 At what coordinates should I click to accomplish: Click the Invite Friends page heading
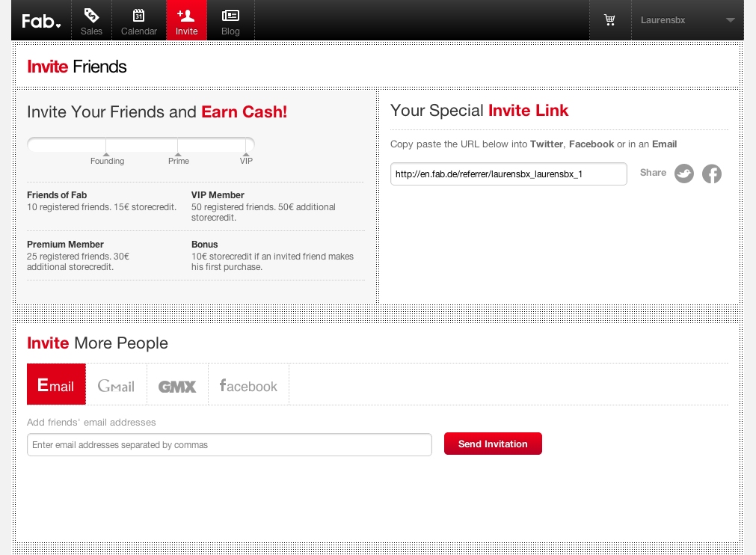pyautogui.click(x=77, y=67)
